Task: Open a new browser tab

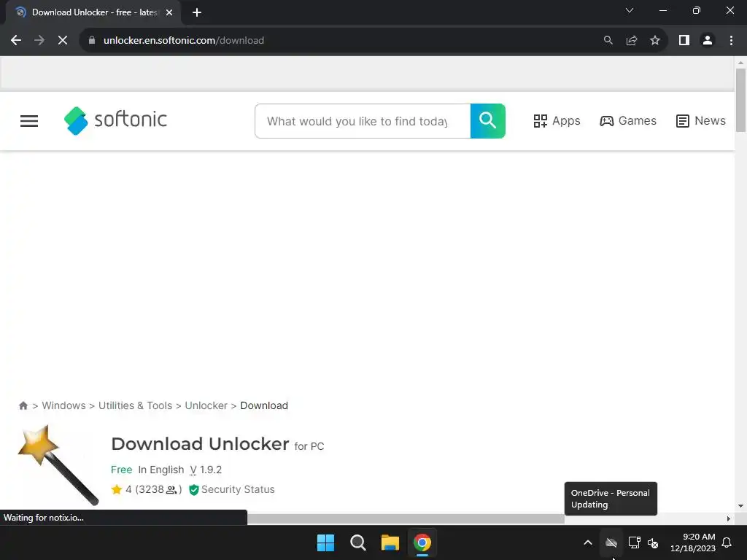Action: (x=197, y=12)
